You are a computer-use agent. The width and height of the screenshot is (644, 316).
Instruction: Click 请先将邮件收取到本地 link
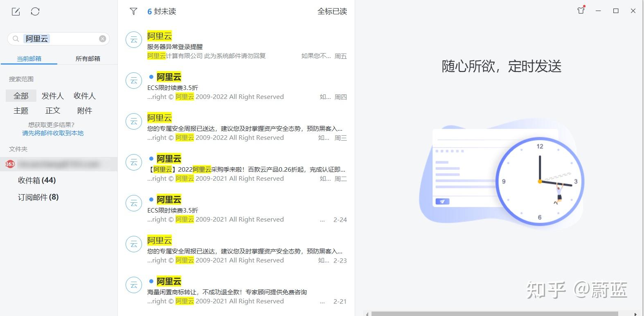tap(53, 133)
